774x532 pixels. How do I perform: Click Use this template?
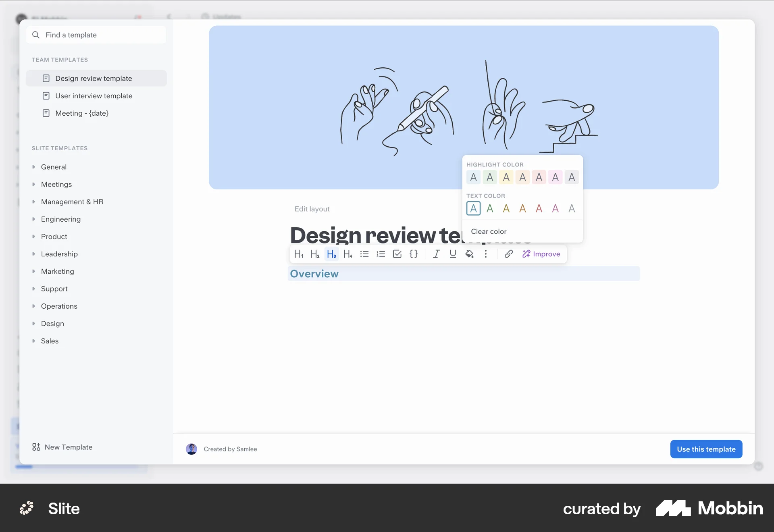[x=706, y=449]
